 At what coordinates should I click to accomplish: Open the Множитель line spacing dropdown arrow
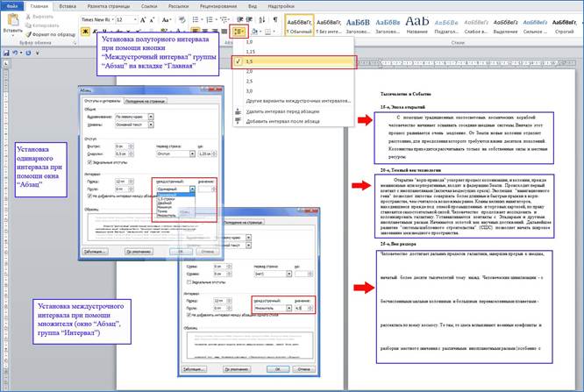[288, 308]
